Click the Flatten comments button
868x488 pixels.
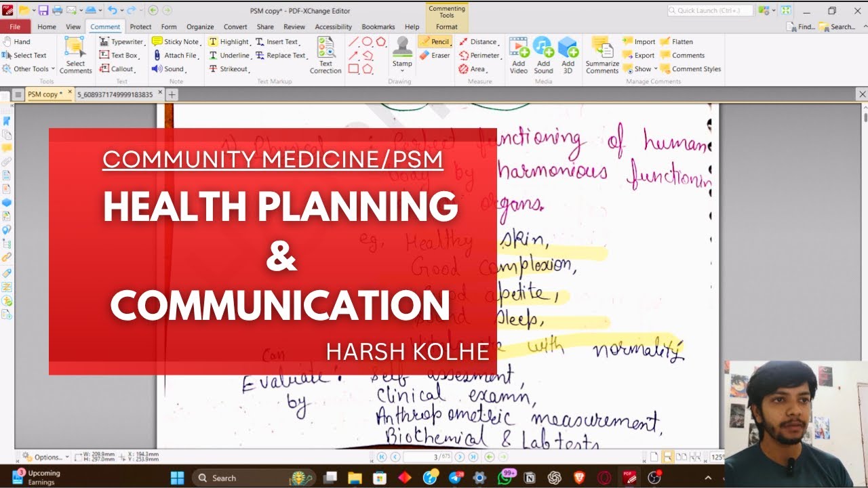pyautogui.click(x=677, y=41)
